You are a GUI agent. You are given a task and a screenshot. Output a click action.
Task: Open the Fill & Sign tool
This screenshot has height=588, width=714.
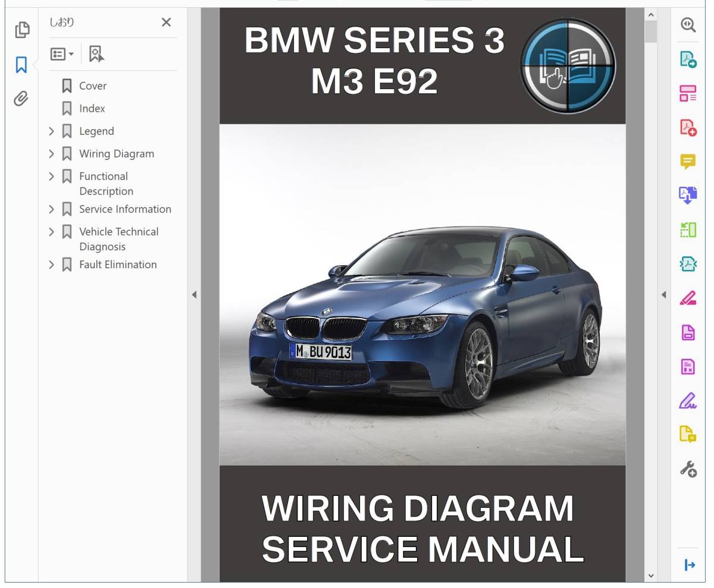tap(688, 401)
